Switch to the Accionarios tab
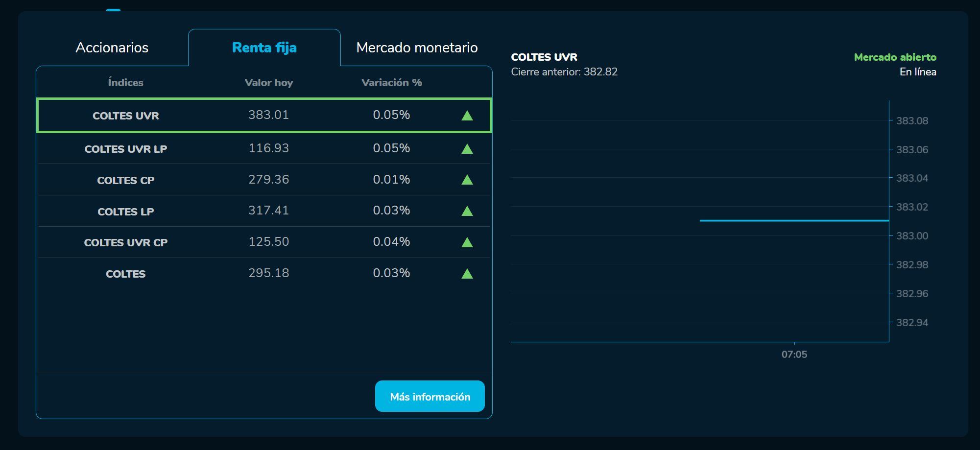This screenshot has height=450, width=980. click(x=112, y=47)
